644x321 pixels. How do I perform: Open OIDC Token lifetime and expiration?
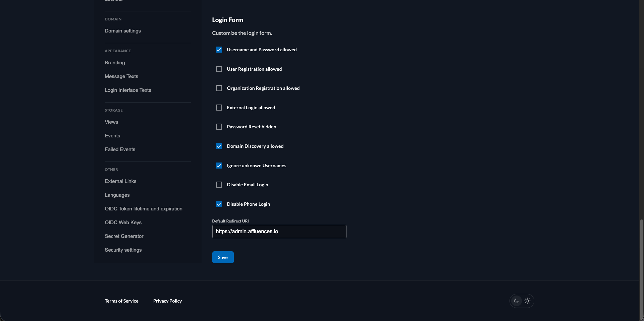[143, 209]
